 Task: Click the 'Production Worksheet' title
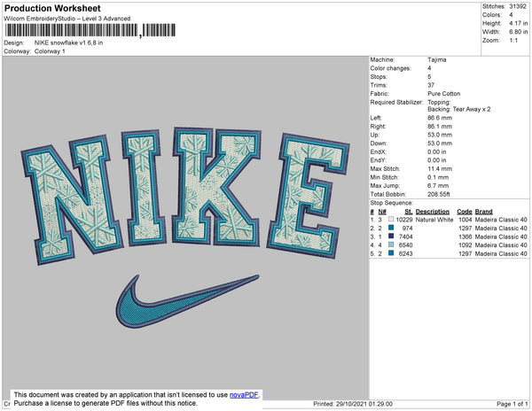click(x=52, y=9)
